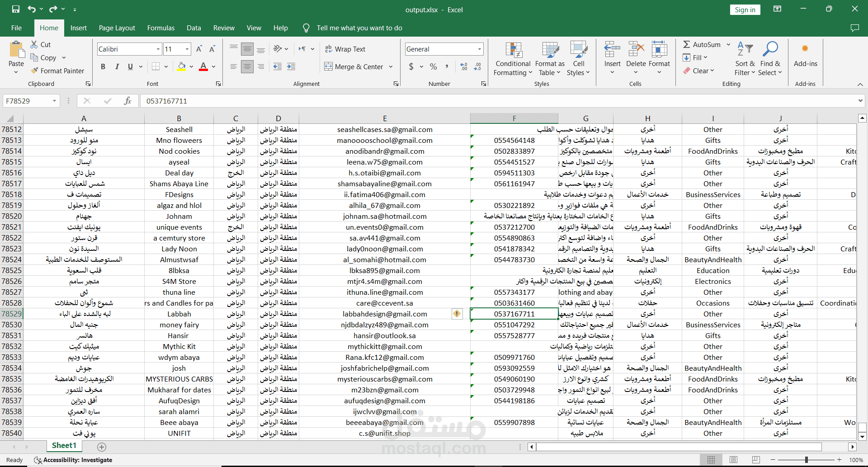The height and width of the screenshot is (467, 868).
Task: Click the Cut scissors icon
Action: pos(34,44)
